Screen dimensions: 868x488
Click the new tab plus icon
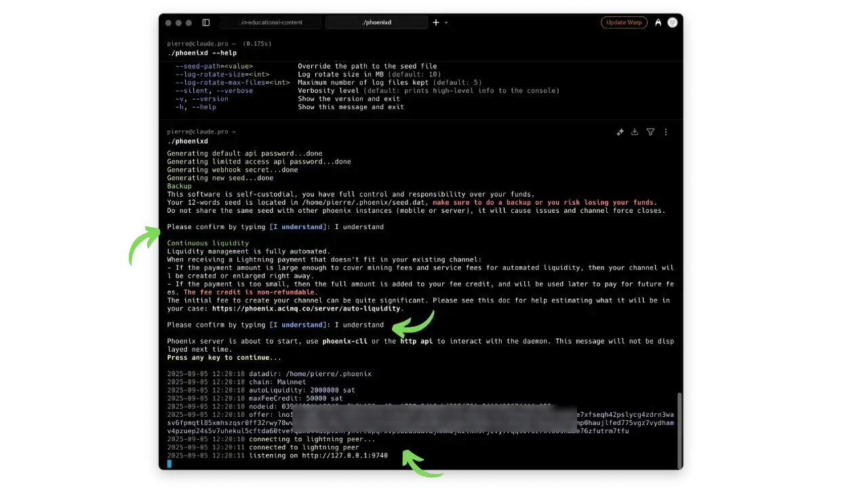436,22
